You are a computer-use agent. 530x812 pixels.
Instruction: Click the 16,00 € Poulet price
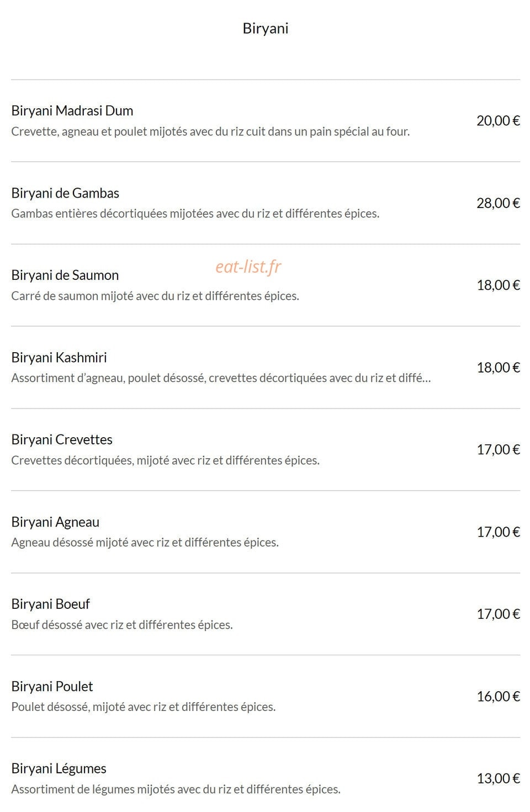tap(499, 697)
